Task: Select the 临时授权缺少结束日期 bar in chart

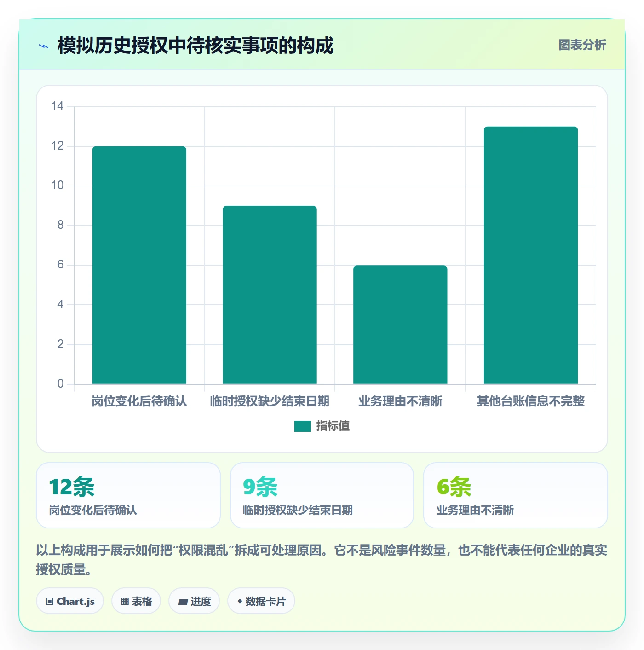Action: tap(270, 295)
